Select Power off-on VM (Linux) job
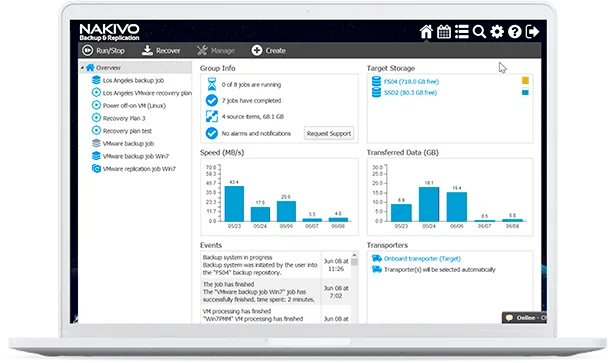This screenshot has width=609, height=363. (x=134, y=106)
